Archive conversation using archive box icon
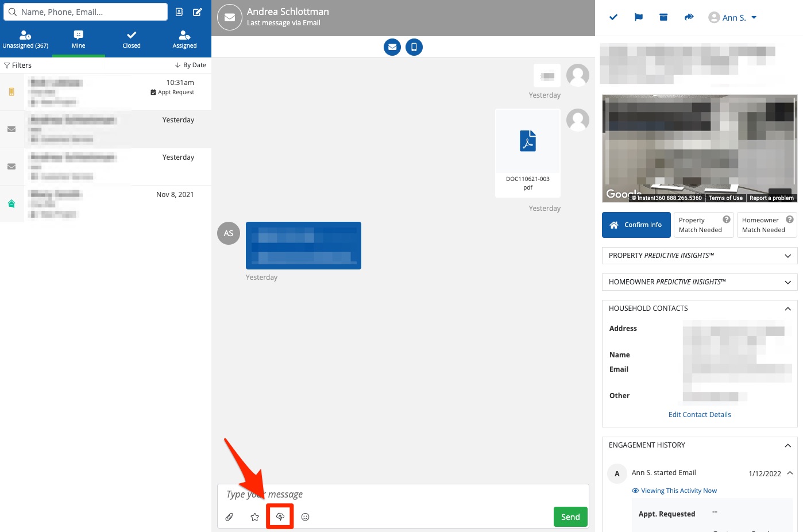Image resolution: width=803 pixels, height=532 pixels. (663, 17)
